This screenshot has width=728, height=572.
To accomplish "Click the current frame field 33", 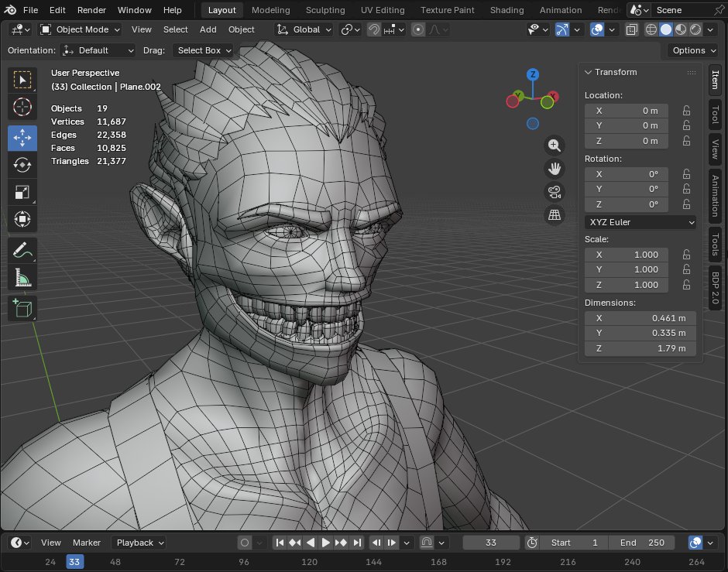I will (x=491, y=543).
